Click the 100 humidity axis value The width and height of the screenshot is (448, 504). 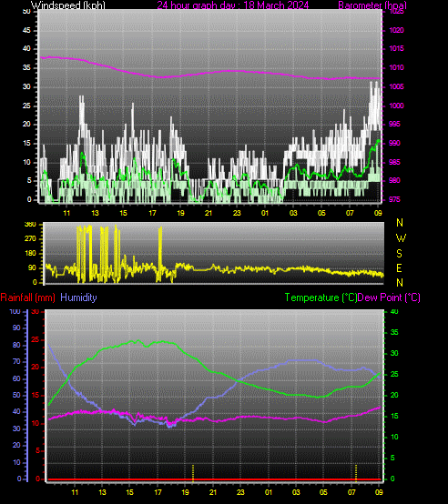click(15, 311)
